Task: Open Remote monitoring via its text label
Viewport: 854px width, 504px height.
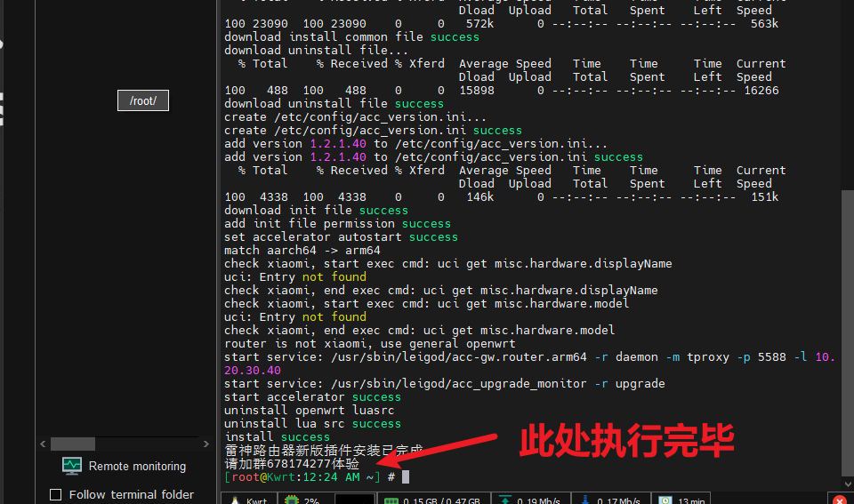Action: pos(137,466)
